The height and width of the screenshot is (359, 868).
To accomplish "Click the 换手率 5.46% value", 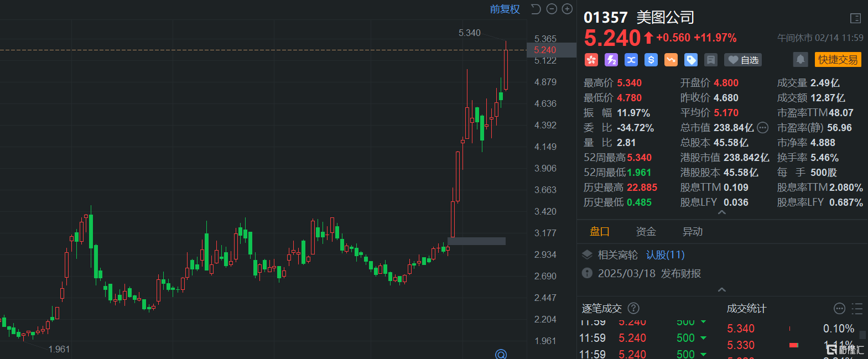I will coord(825,158).
